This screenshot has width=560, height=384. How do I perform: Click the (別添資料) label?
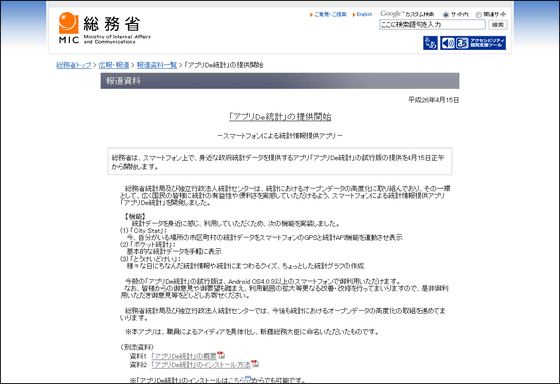(137, 347)
